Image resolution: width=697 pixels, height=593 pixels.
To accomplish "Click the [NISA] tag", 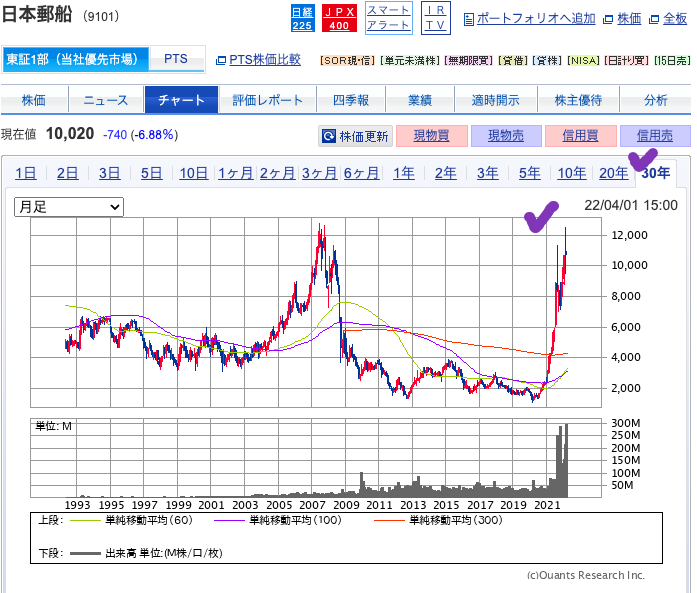I will pos(584,60).
